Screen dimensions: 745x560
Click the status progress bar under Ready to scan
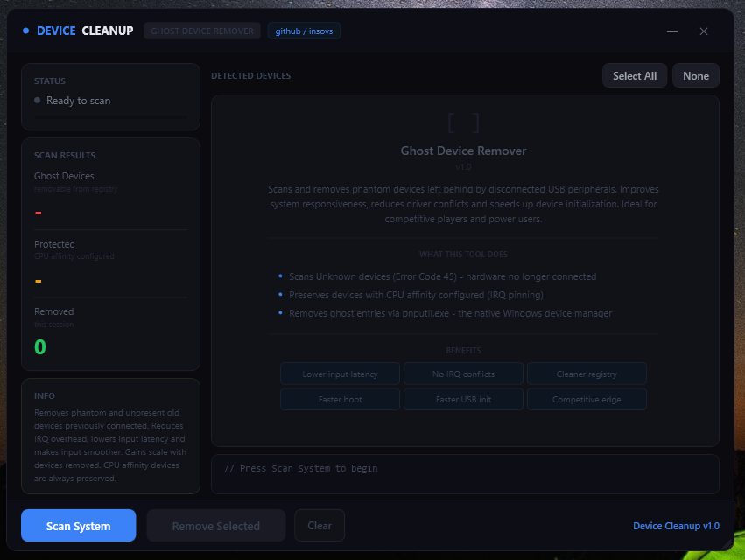pos(110,117)
